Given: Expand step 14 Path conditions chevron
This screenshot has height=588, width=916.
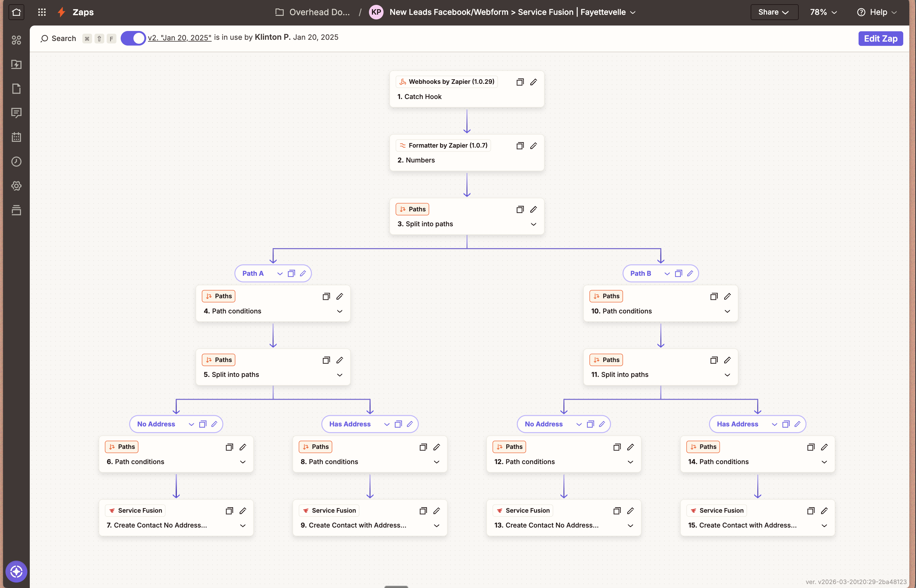Looking at the screenshot, I should pyautogui.click(x=824, y=462).
